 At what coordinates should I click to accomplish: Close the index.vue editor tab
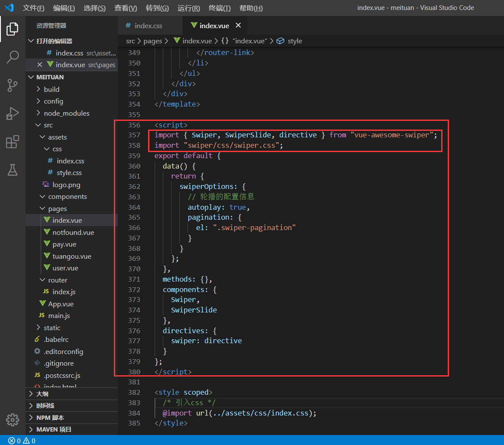tap(238, 25)
